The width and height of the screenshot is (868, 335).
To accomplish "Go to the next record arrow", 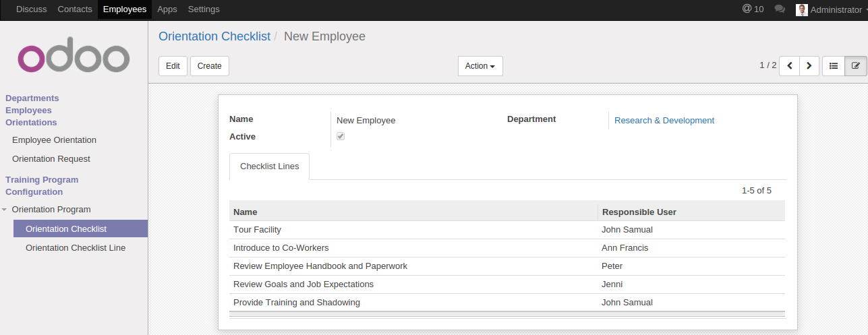I will click(x=809, y=66).
